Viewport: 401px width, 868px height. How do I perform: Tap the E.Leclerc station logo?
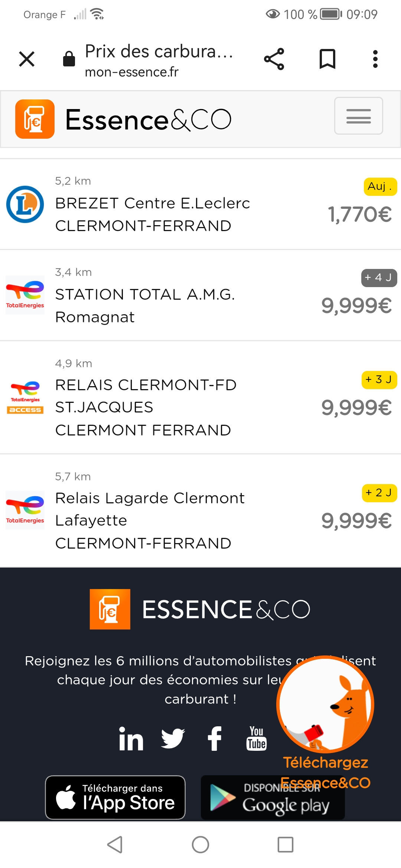(25, 204)
